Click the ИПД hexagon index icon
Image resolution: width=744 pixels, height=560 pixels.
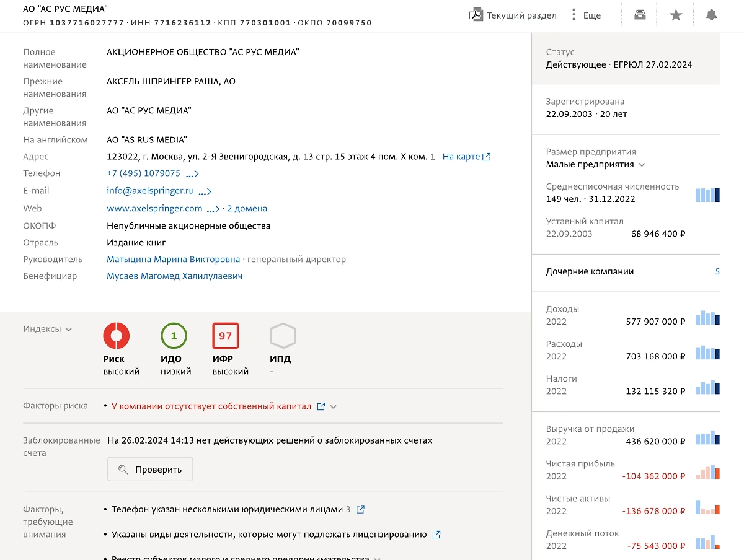[x=283, y=336]
